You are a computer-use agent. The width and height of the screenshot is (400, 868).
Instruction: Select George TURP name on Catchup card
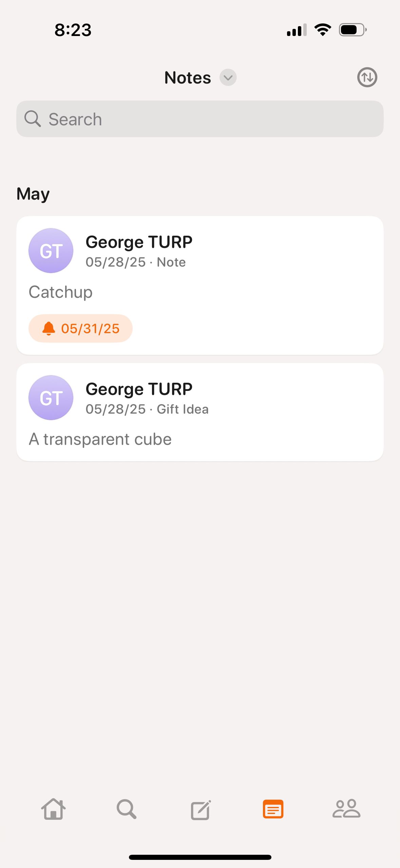coord(139,242)
